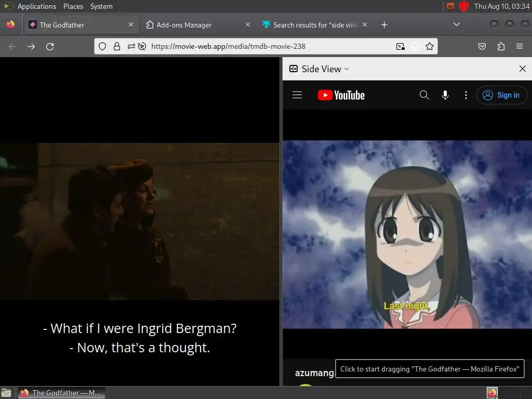Click The Godfather movie video area
Screen dimensions: 532x399
click(140, 221)
